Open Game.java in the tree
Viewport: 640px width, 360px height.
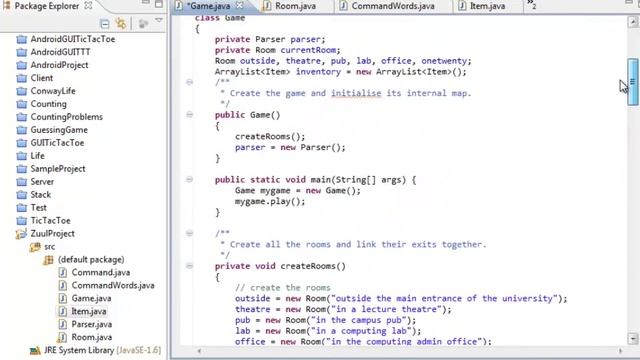coord(91,298)
